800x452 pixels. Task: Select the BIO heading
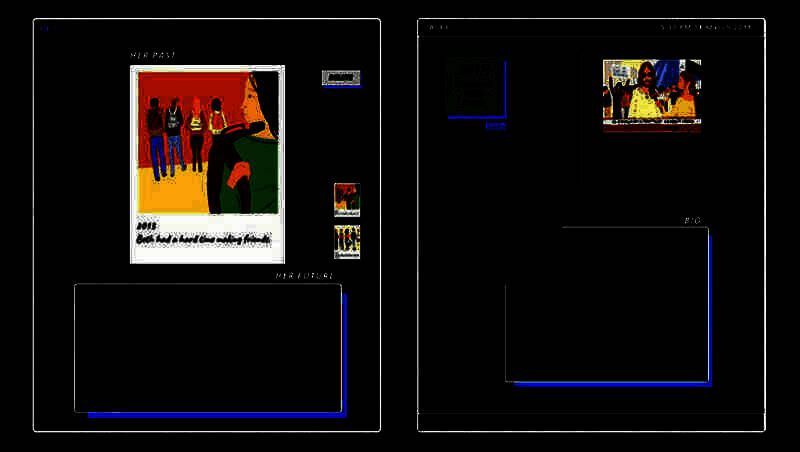(x=692, y=220)
